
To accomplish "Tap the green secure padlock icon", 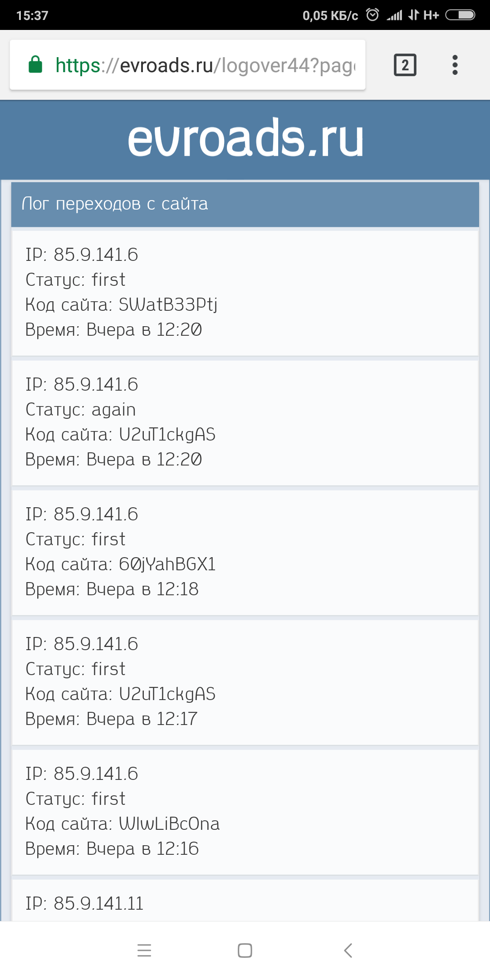I will 35,65.
